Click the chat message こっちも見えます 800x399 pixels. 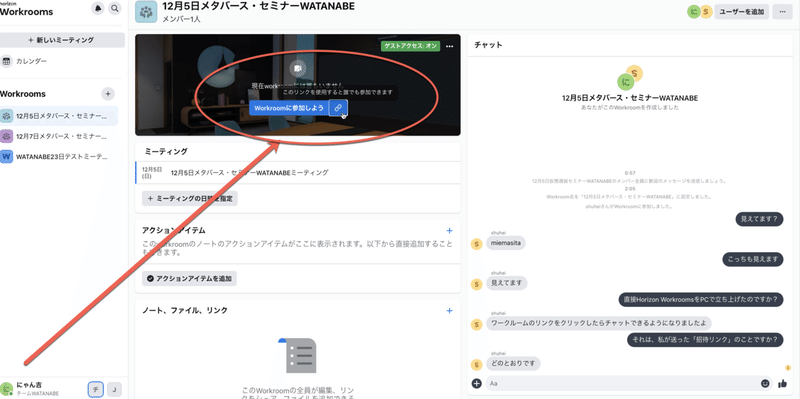click(753, 259)
